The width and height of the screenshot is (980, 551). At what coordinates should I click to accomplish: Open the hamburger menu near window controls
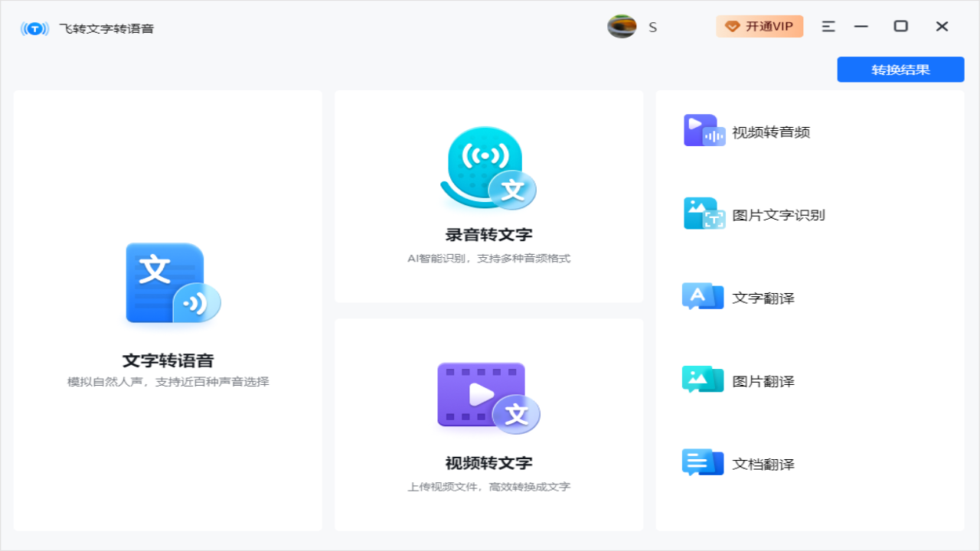click(x=828, y=25)
